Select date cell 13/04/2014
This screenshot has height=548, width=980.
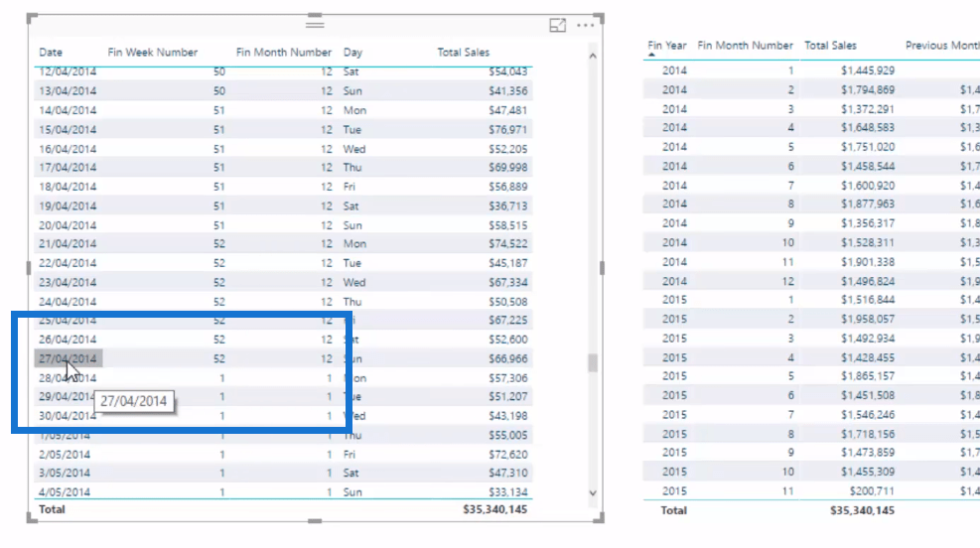68,91
